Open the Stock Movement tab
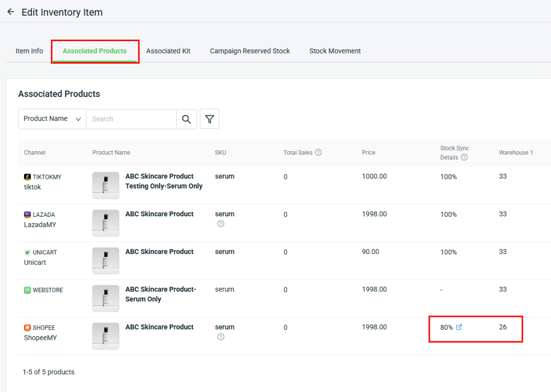The image size is (551, 392). pos(335,51)
